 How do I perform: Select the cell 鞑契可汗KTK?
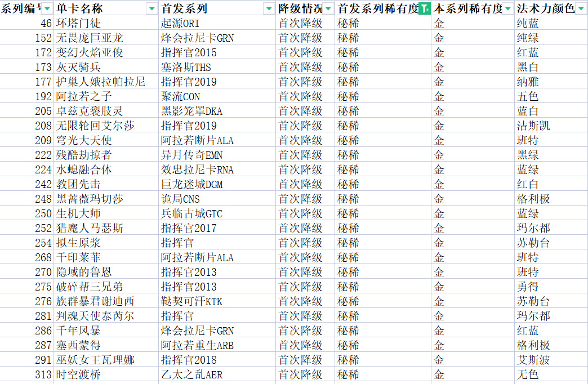217,301
